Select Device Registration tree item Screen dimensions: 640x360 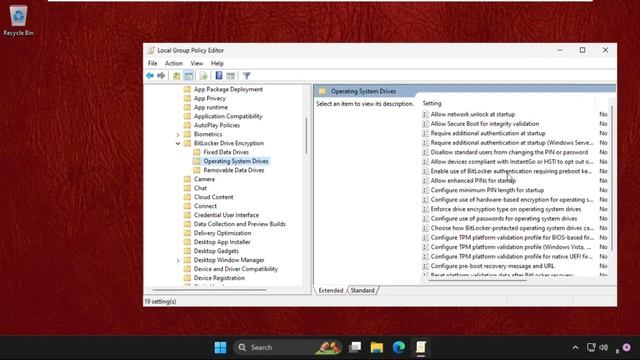pos(219,278)
